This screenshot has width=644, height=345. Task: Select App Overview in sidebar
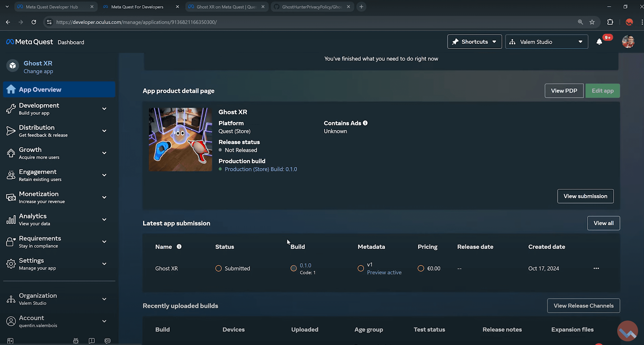[59, 90]
